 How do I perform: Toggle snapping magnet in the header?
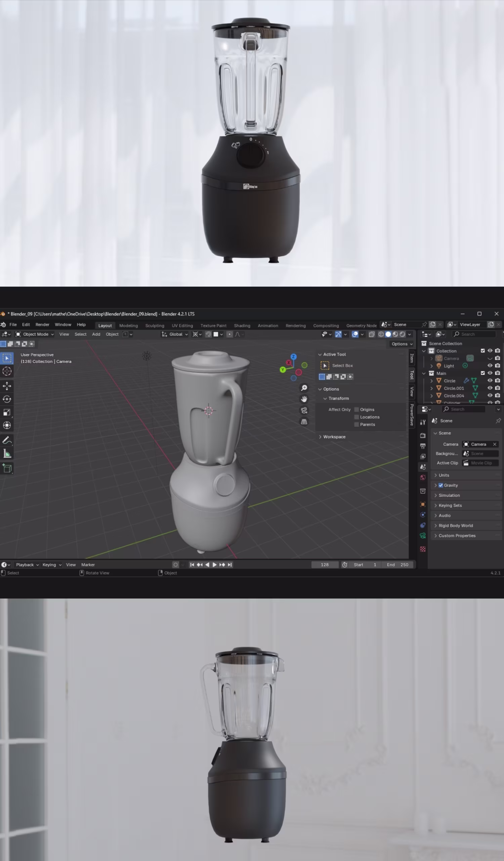pos(208,334)
